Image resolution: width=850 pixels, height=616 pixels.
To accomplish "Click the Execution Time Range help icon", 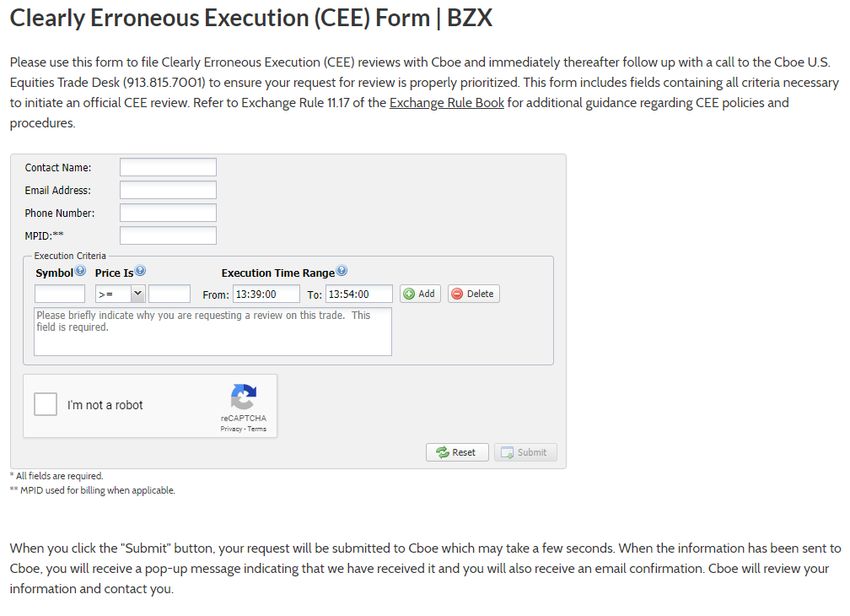I will [342, 270].
